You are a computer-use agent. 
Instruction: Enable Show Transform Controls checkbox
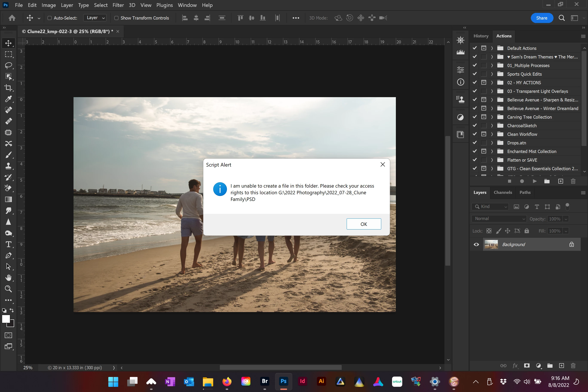116,18
